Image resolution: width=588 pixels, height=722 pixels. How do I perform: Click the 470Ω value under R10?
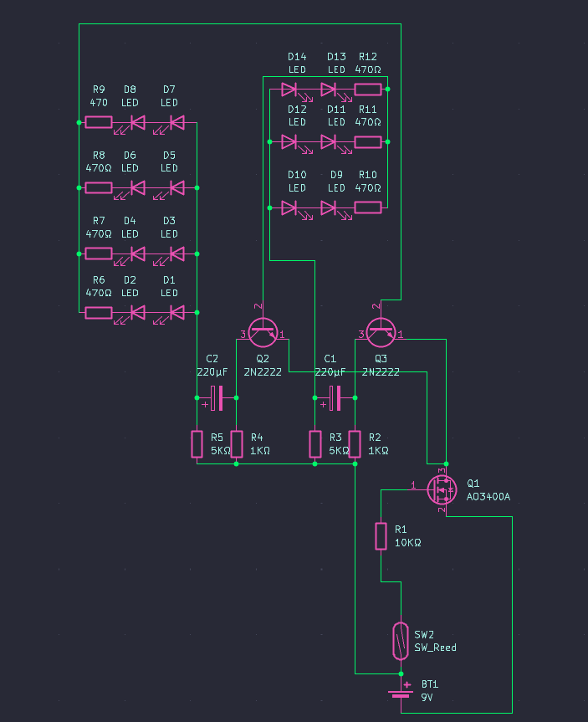pyautogui.click(x=368, y=188)
